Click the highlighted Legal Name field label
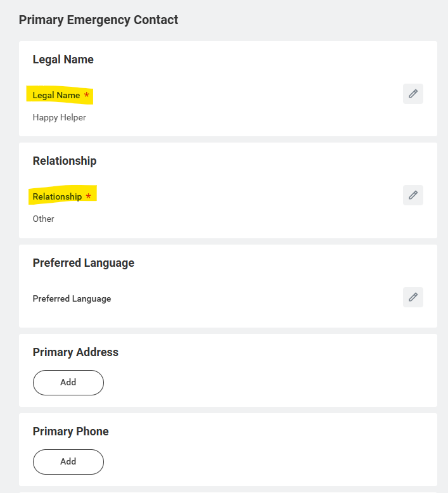The image size is (448, 493). [56, 95]
